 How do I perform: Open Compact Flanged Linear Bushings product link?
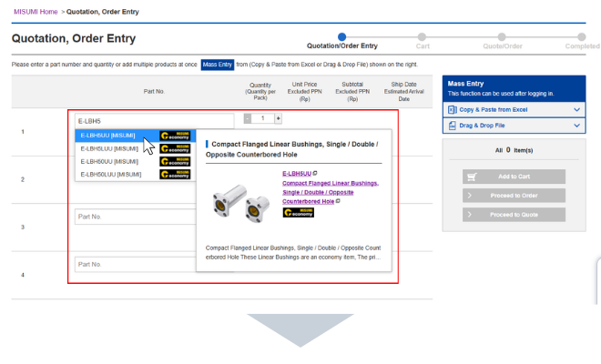point(331,192)
